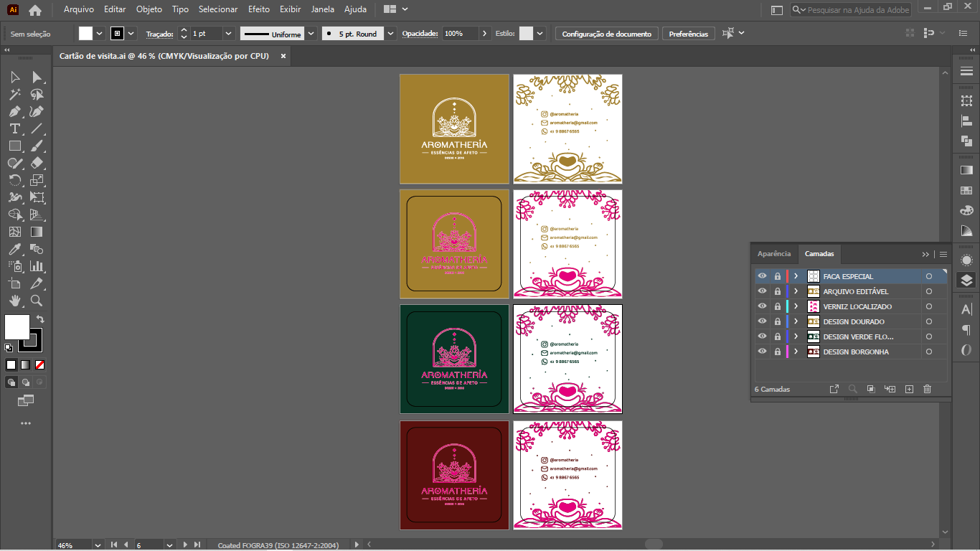Click the Opacidade input field

tap(459, 34)
